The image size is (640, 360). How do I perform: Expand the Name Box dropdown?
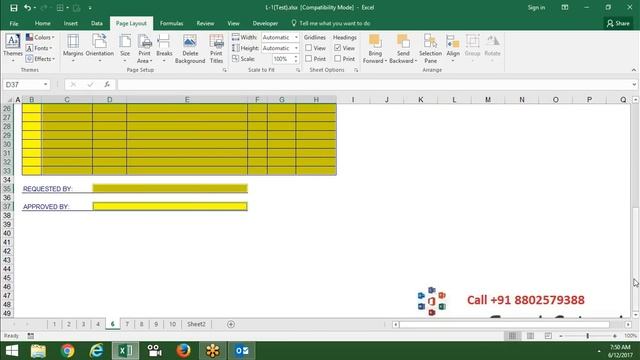click(45, 84)
